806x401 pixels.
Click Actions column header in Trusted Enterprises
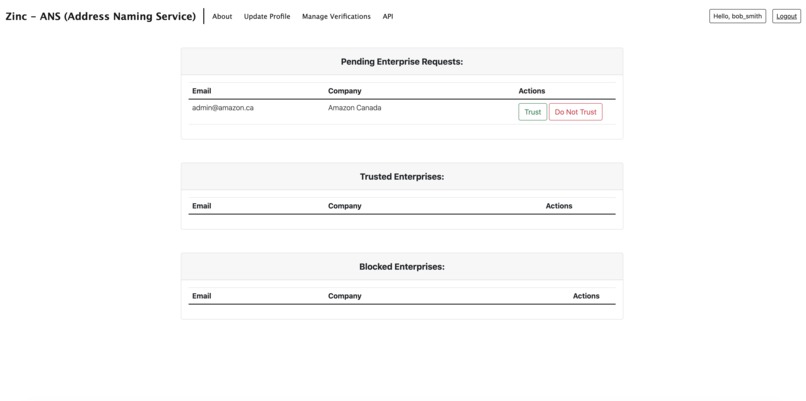tap(559, 206)
